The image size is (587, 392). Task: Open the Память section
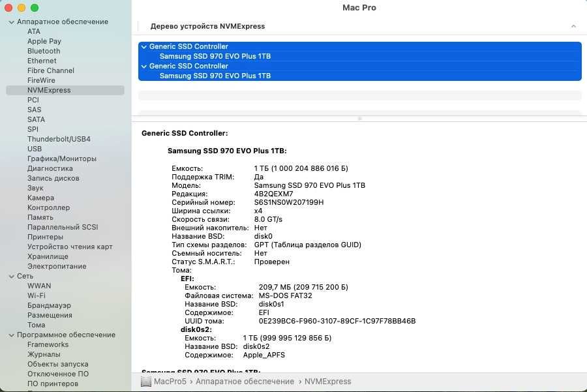point(40,217)
